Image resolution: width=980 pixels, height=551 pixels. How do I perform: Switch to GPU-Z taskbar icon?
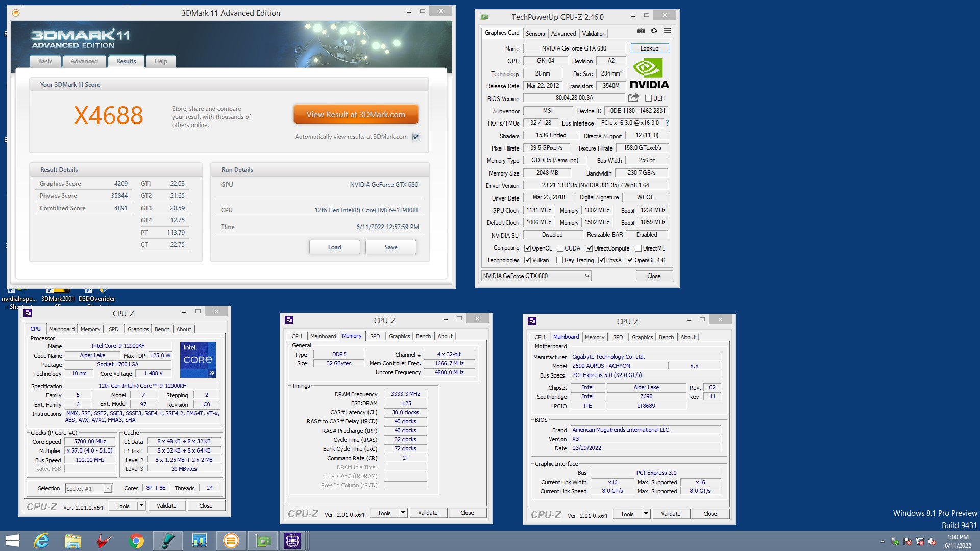point(263,541)
